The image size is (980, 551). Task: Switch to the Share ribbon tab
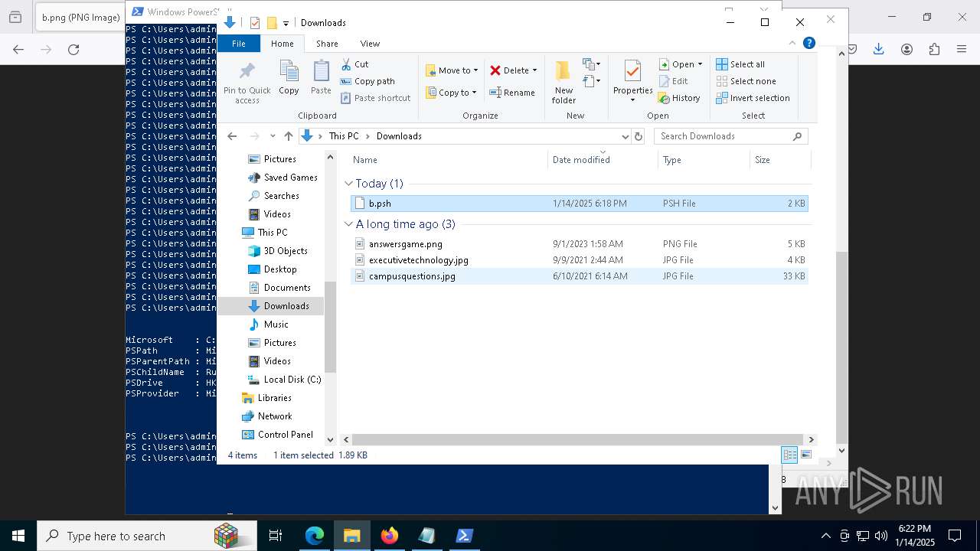(x=327, y=44)
